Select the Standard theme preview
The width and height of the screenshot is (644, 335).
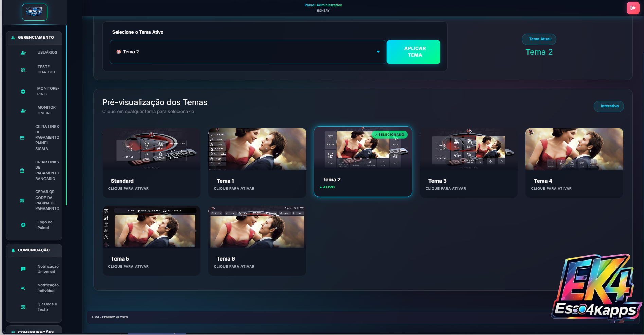(151, 163)
